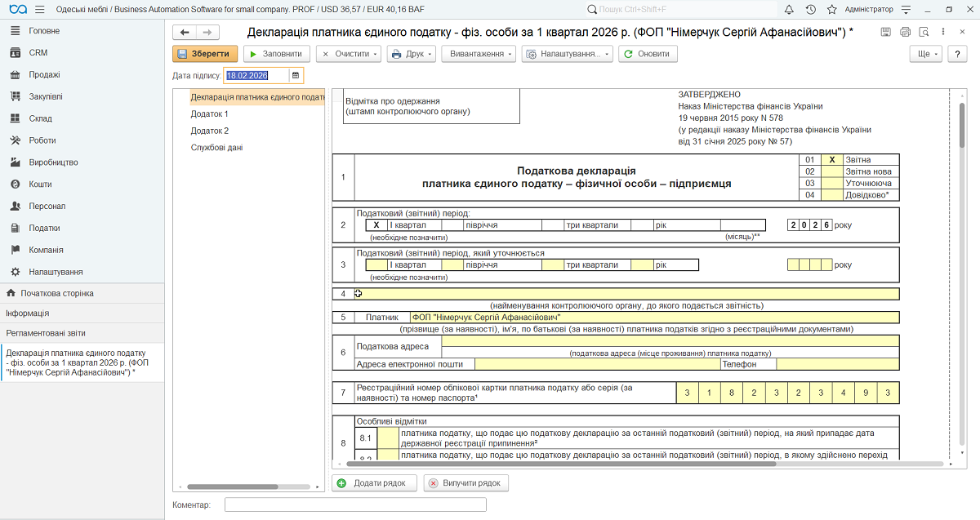The height and width of the screenshot is (520, 980).
Task: Open the 'Вивантаження' export dropdown
Action: 479,54
